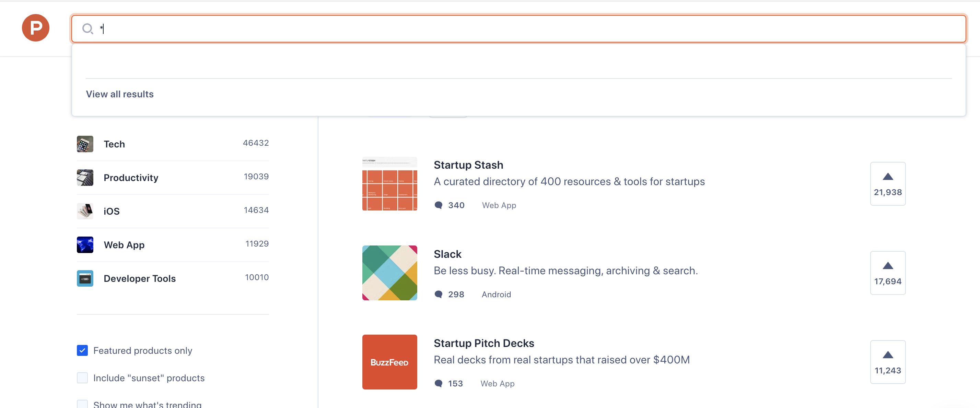
Task: Upvote Slack
Action: tap(888, 273)
